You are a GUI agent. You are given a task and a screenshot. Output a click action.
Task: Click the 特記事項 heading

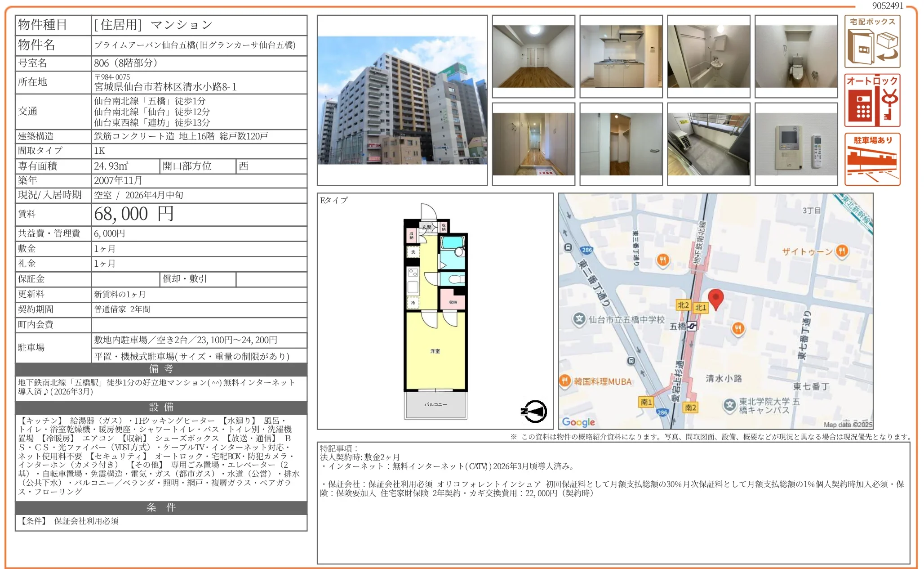point(339,448)
